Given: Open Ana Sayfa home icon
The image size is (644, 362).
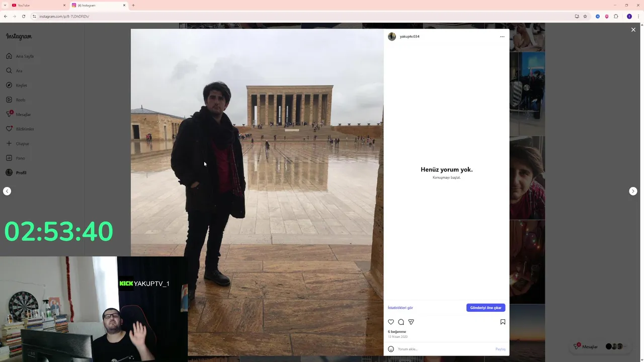Looking at the screenshot, I should pyautogui.click(x=9, y=56).
